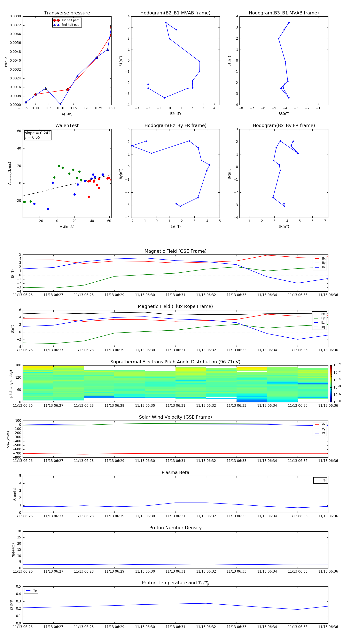Image resolution: width=351 pixels, height=644 pixels.
Task: Select the "Hodogram(B2_B1 MVAB frame)" title
Action: (x=175, y=13)
